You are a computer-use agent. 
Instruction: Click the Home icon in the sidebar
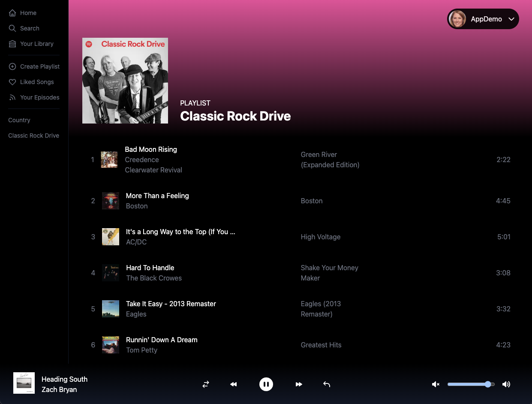point(12,13)
